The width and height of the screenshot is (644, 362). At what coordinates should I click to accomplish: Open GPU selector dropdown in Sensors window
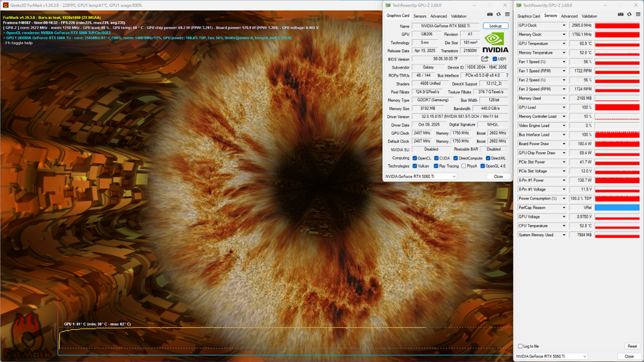(551, 356)
